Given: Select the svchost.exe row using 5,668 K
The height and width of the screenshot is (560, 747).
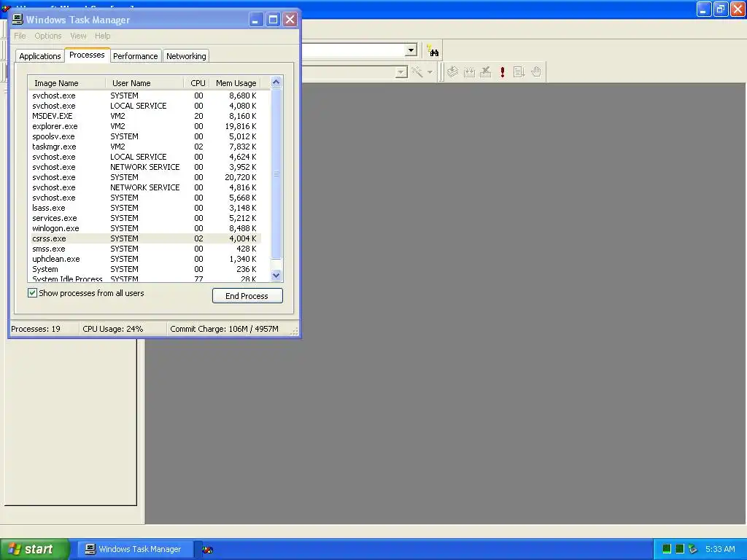Looking at the screenshot, I should point(144,198).
